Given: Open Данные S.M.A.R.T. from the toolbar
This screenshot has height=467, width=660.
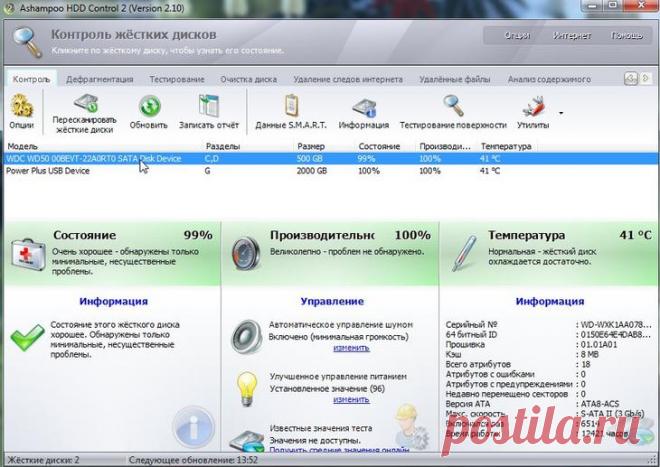Looking at the screenshot, I should point(291,105).
